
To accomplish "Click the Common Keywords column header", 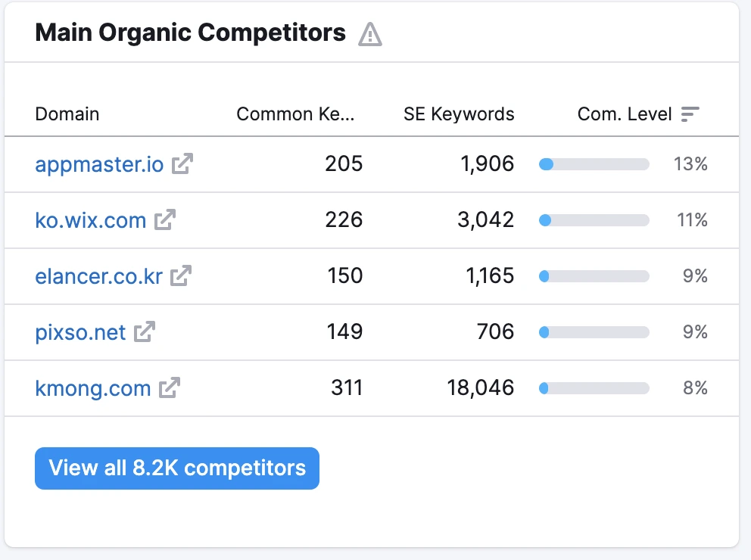I will [x=295, y=114].
